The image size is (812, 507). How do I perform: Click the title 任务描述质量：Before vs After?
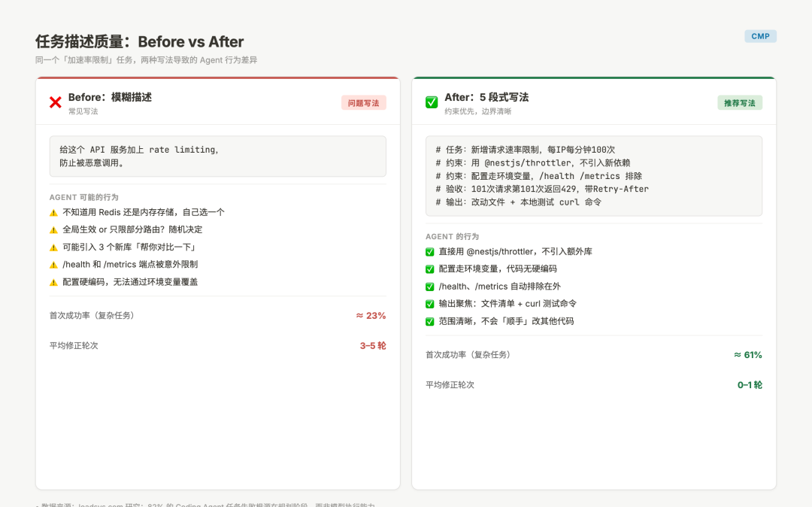point(139,41)
